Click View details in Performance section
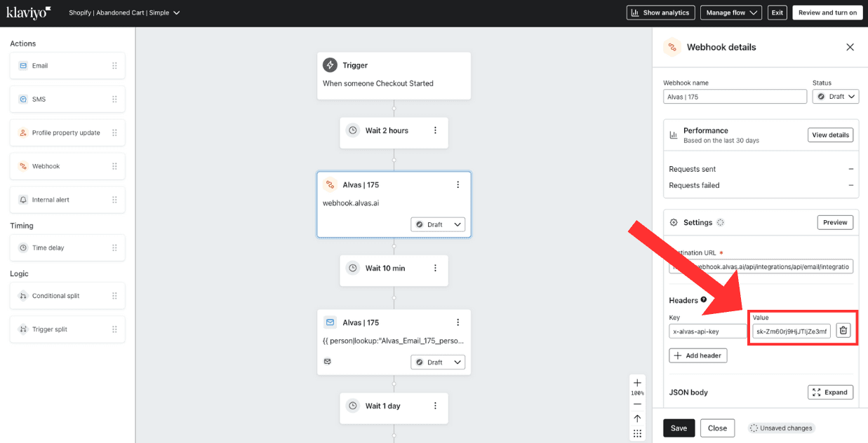Screen dimensions: 868x443 tap(830, 135)
